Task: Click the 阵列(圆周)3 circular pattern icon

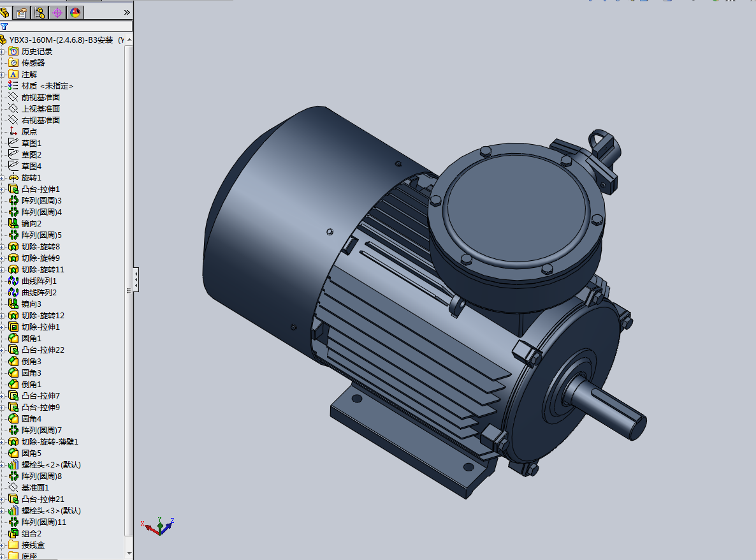Action: coord(15,200)
